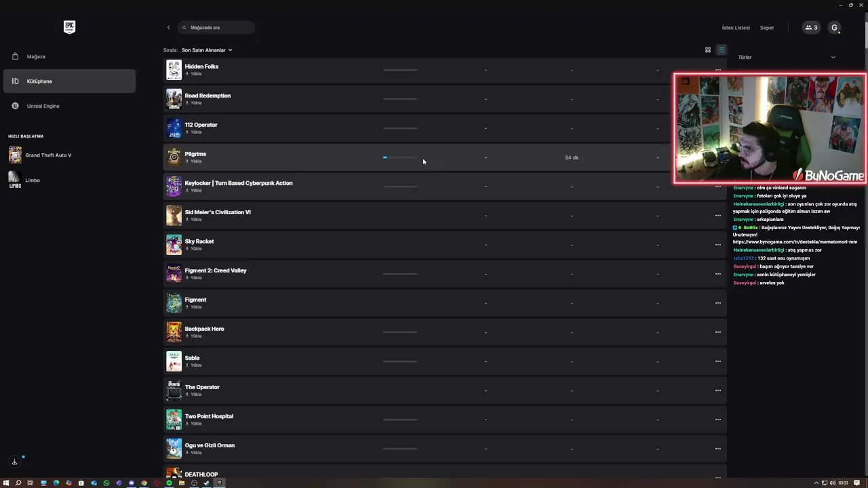Click the Sky Racket cover icon
This screenshot has width=868, height=488.
[x=174, y=245]
